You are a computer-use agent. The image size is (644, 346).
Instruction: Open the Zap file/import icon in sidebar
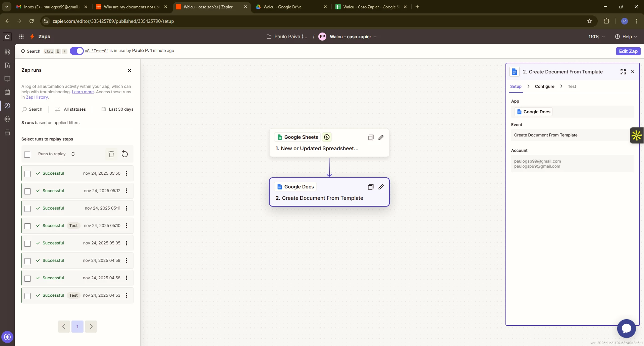click(7, 65)
